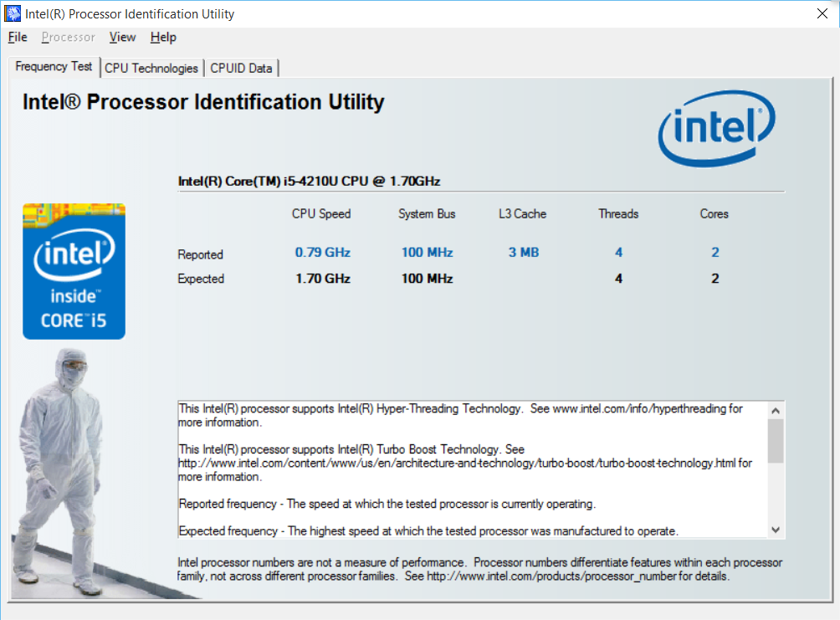Open the Help menu
840x620 pixels.
(x=163, y=37)
